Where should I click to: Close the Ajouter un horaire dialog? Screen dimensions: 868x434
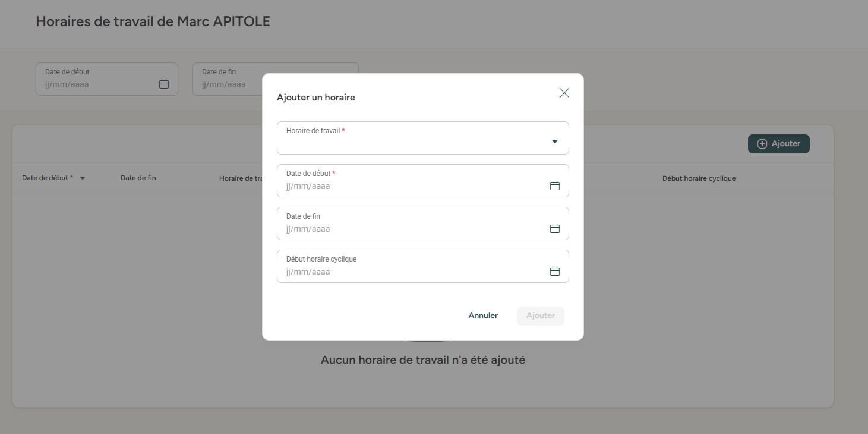(564, 93)
